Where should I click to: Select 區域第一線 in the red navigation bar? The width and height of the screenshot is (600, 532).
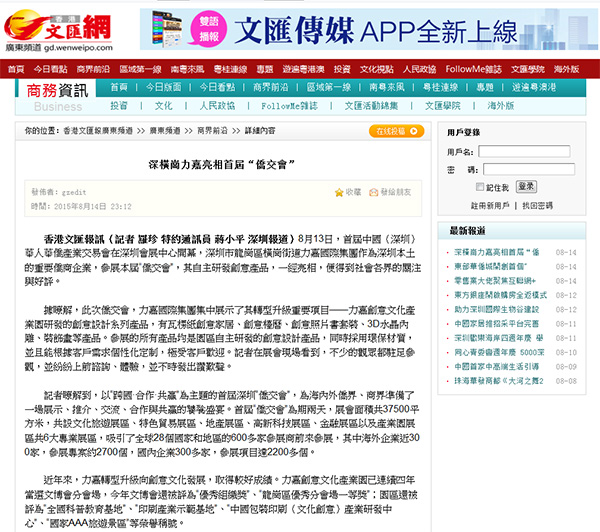tap(140, 69)
